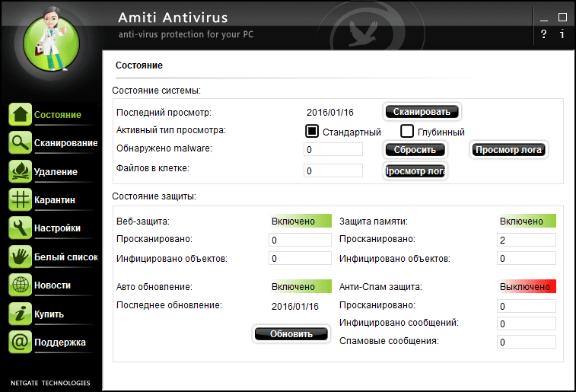Image resolution: width=576 pixels, height=392 pixels.
Task: Open the hand Белый список icon
Action: click(x=20, y=257)
